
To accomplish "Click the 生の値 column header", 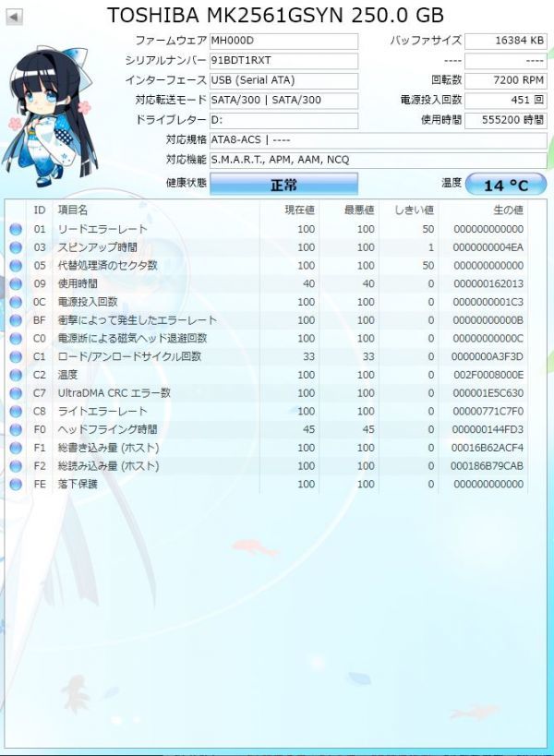I will tap(508, 210).
